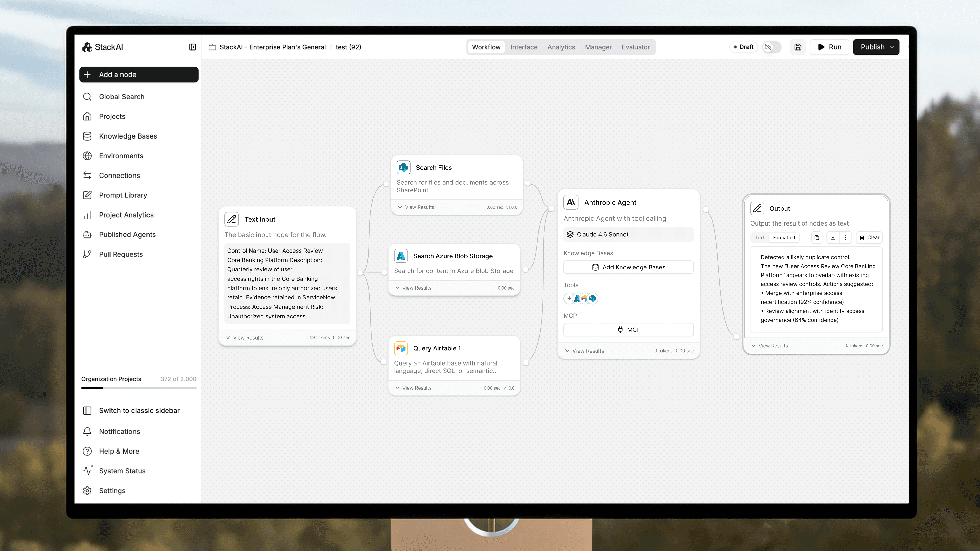The height and width of the screenshot is (551, 980).
Task: Run the workflow
Action: (x=829, y=47)
